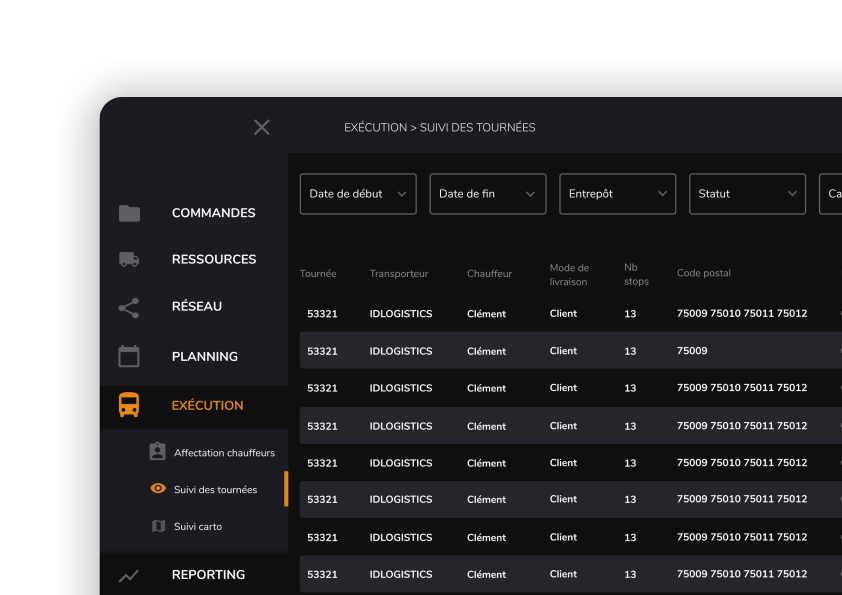Sort by the Transporteur column header

pos(398,273)
